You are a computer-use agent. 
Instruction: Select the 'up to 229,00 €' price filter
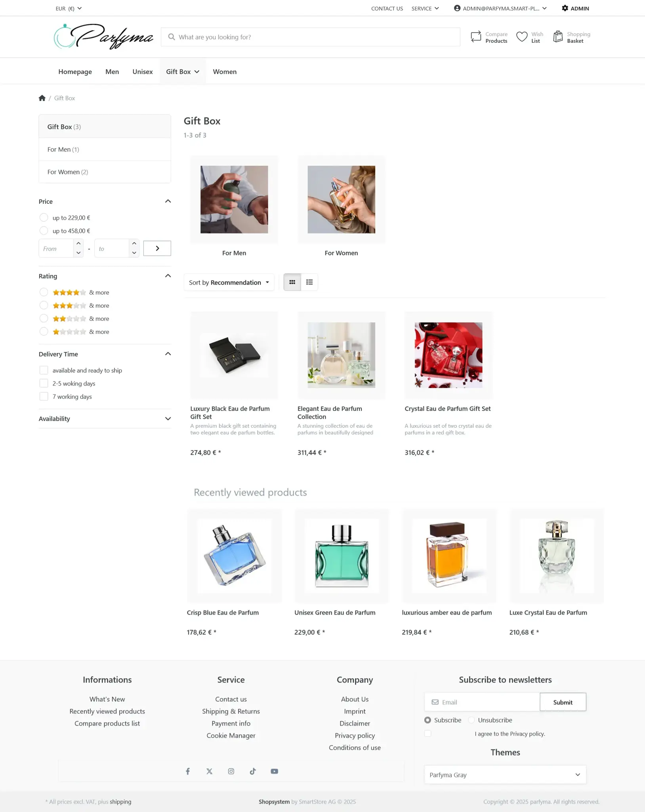click(44, 218)
